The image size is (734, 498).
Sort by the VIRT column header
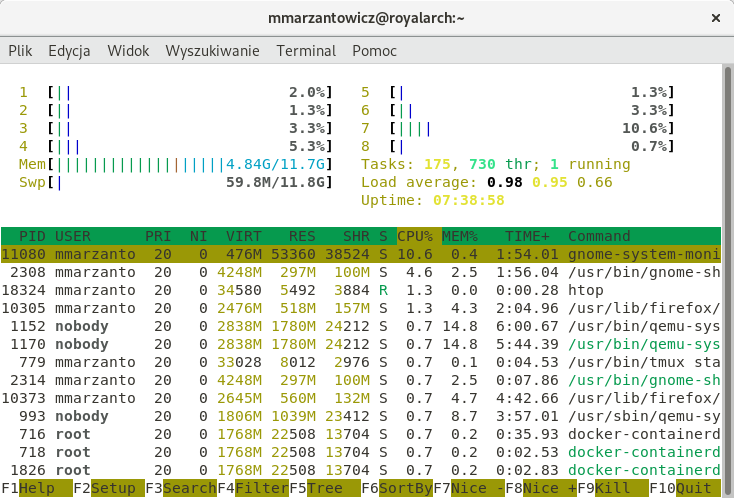(x=243, y=236)
